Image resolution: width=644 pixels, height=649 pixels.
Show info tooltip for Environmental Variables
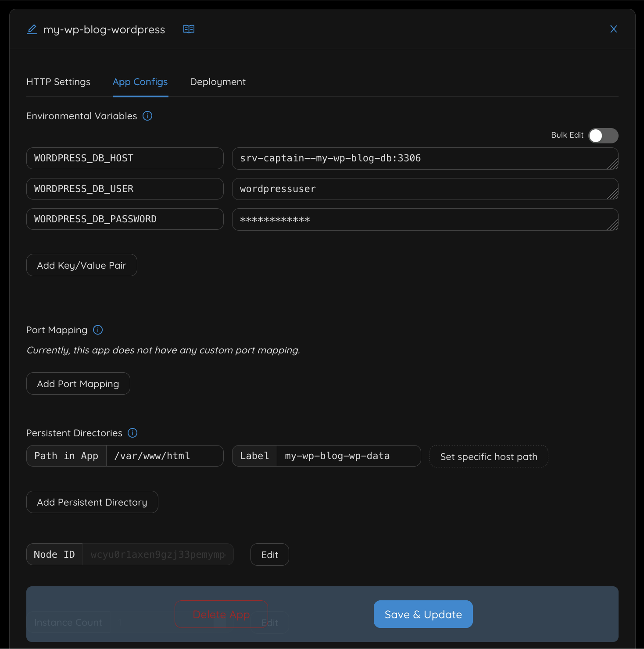[x=147, y=116]
